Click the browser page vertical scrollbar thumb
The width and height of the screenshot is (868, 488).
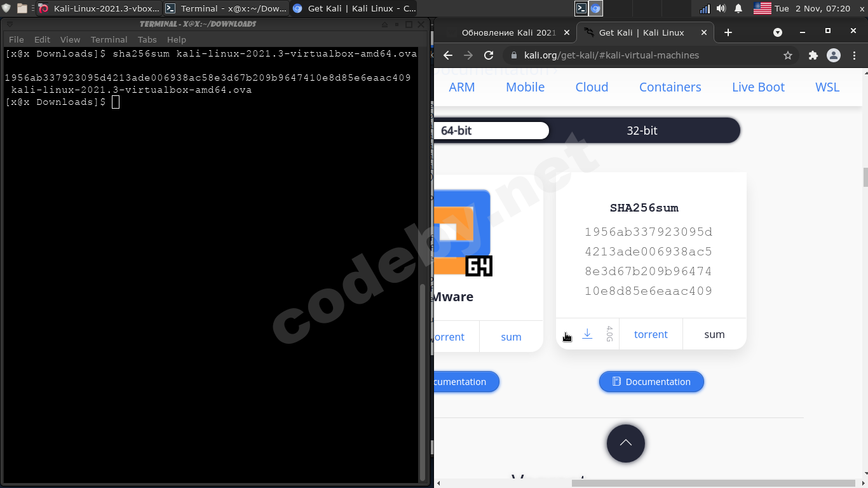click(865, 177)
